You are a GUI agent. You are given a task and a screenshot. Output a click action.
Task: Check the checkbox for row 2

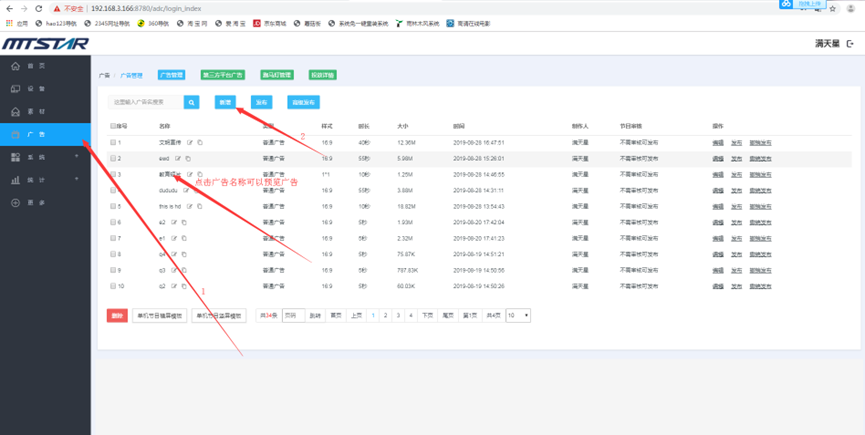pos(114,158)
